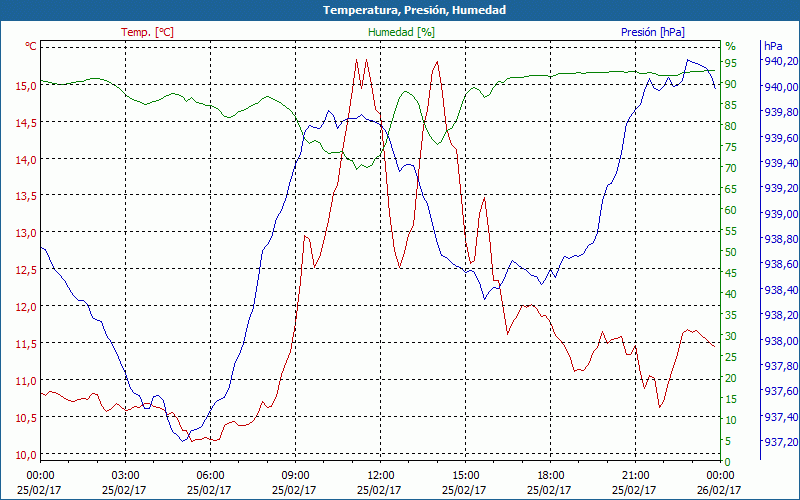Click the 45 humidity axis value
Image resolution: width=800 pixels, height=500 pixels.
coord(730,273)
